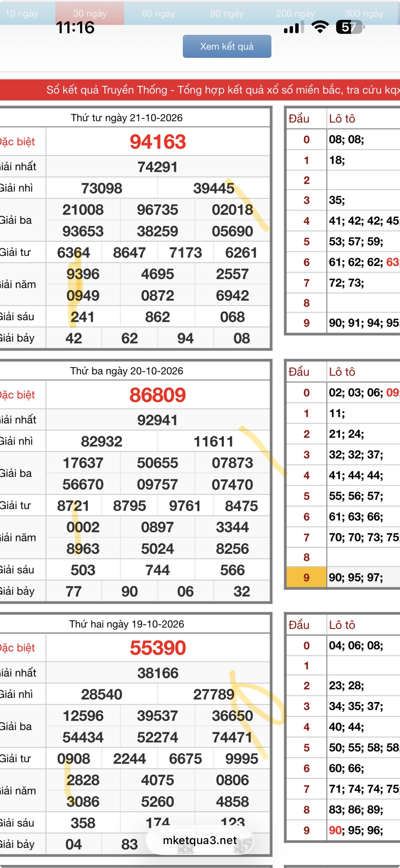Click sixth prize number 744
The width and height of the screenshot is (400, 868).
[158, 570]
